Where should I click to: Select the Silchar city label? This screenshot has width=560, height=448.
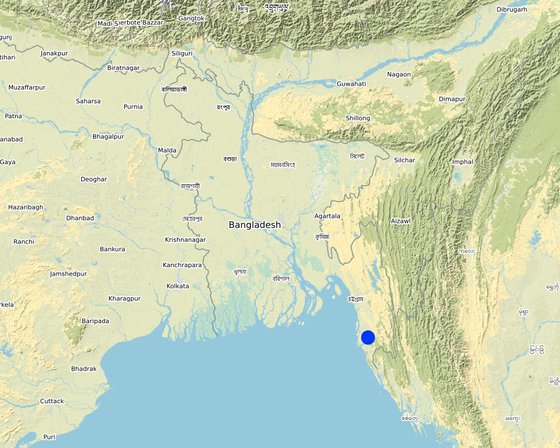click(x=405, y=160)
